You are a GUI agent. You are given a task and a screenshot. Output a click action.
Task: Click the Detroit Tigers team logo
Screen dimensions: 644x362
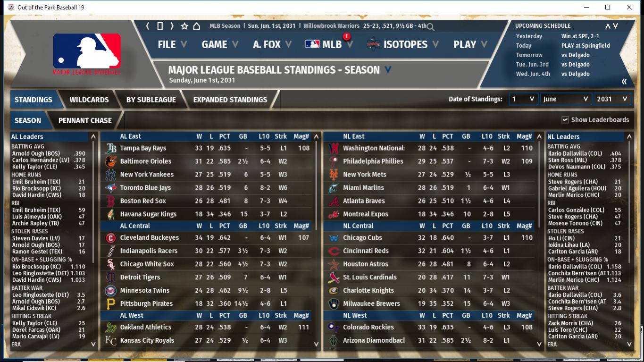click(x=110, y=278)
